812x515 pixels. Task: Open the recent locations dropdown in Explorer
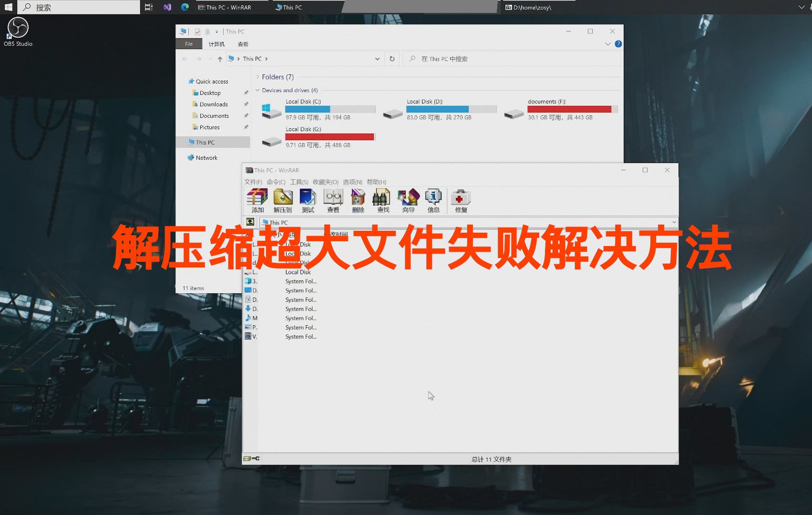tap(210, 59)
